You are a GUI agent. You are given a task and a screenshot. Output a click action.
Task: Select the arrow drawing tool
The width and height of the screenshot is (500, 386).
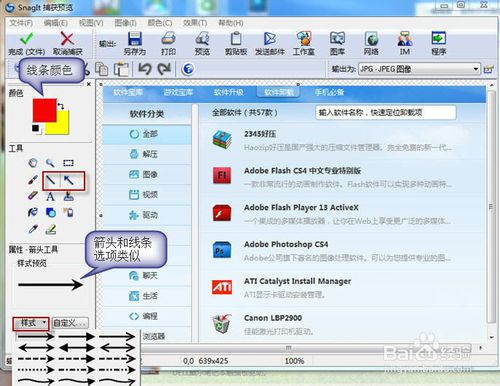click(69, 181)
